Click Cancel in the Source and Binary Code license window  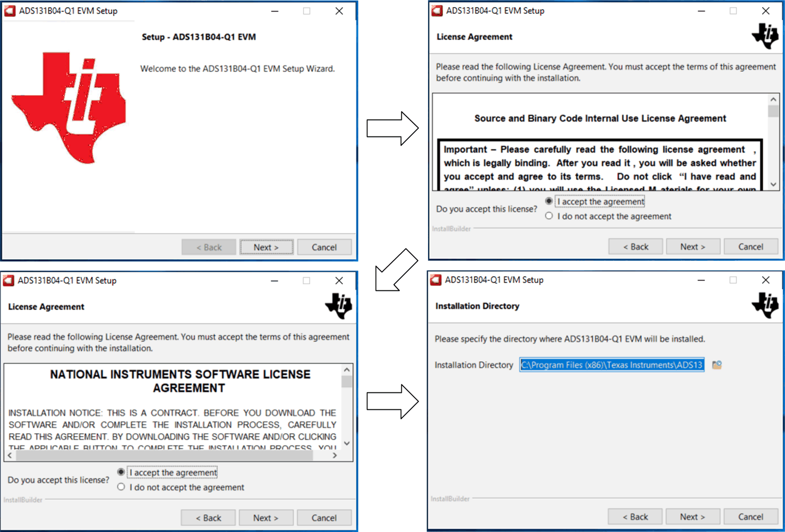[x=751, y=247]
